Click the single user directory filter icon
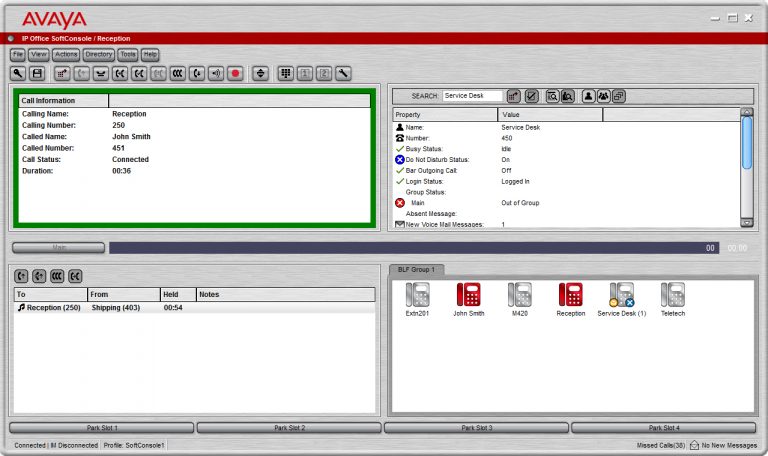 point(589,96)
